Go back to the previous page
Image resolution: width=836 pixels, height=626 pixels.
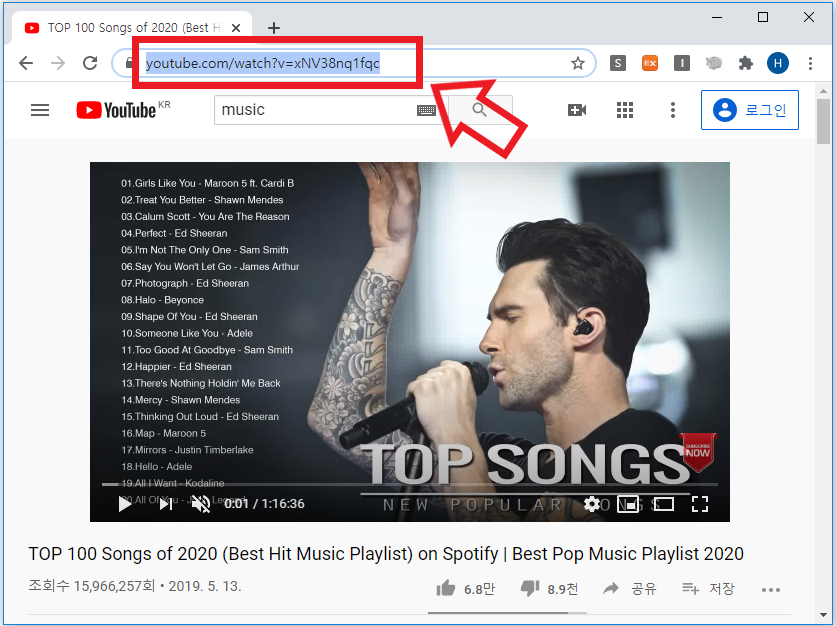click(26, 63)
